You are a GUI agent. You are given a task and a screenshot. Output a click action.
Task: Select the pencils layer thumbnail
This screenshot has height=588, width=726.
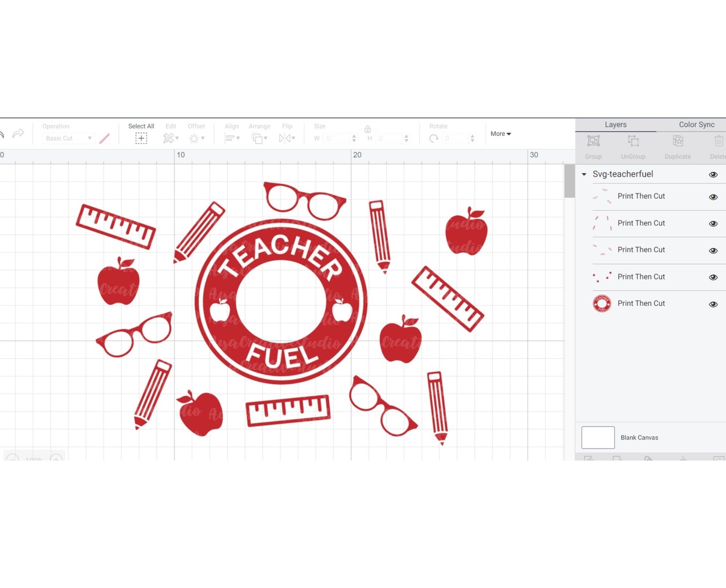[603, 223]
